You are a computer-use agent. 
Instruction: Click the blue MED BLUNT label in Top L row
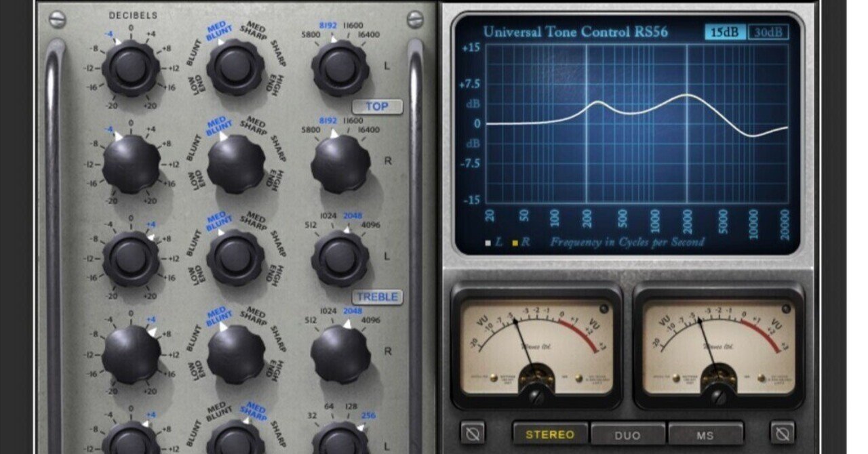coord(218,31)
